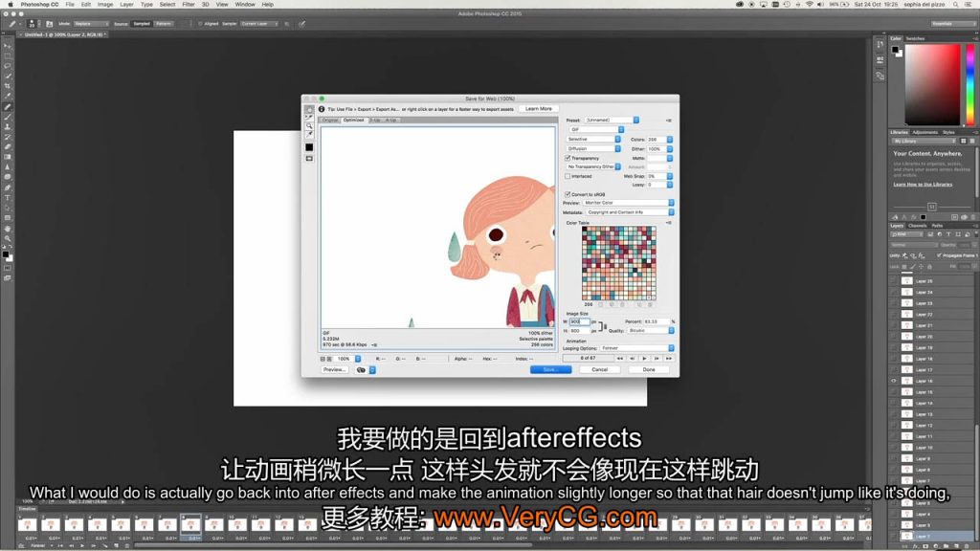Open the Filter menu in menu bar
This screenshot has height=551, width=980.
click(x=189, y=5)
